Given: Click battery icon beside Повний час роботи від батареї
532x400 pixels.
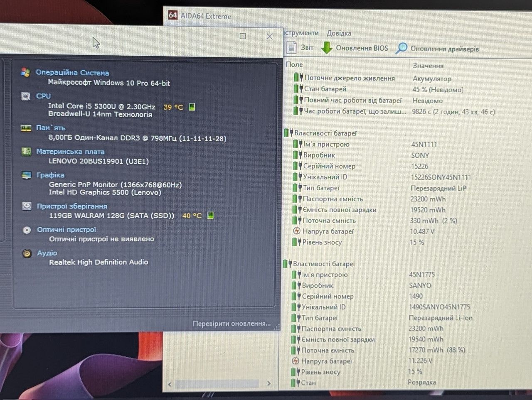Looking at the screenshot, I should click(298, 100).
